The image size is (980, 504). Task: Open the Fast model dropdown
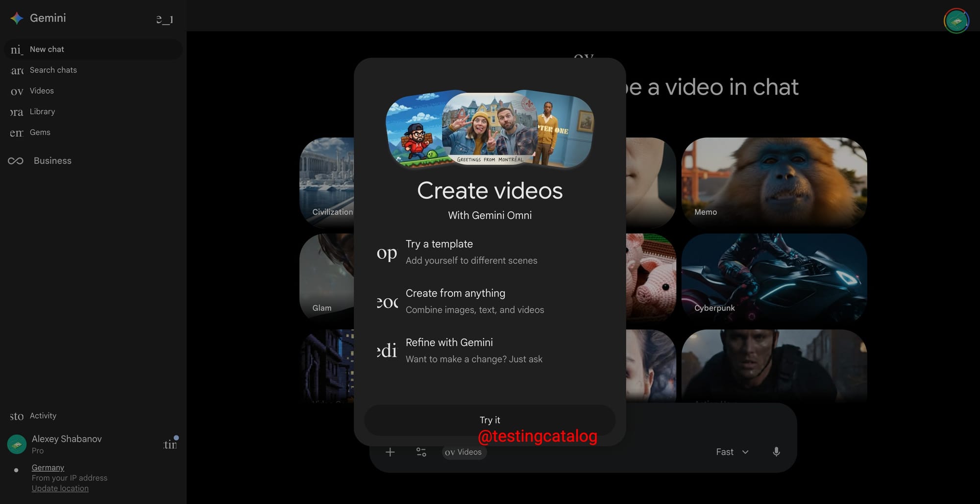click(732, 452)
